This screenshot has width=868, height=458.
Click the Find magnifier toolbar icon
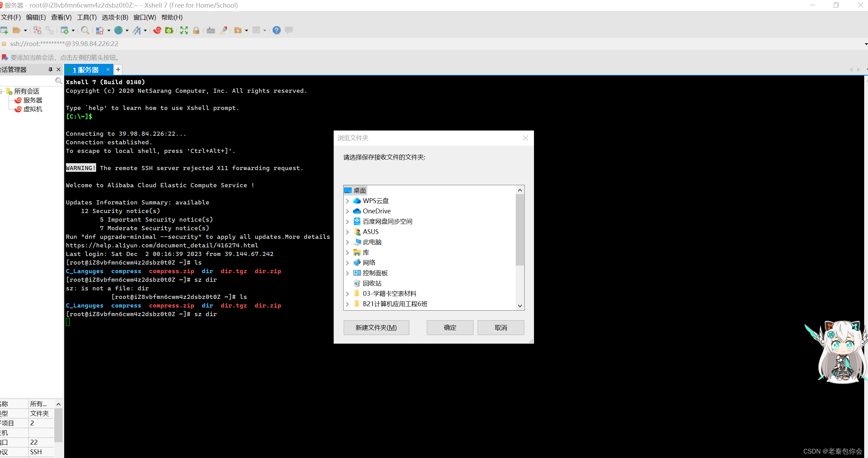(x=85, y=30)
